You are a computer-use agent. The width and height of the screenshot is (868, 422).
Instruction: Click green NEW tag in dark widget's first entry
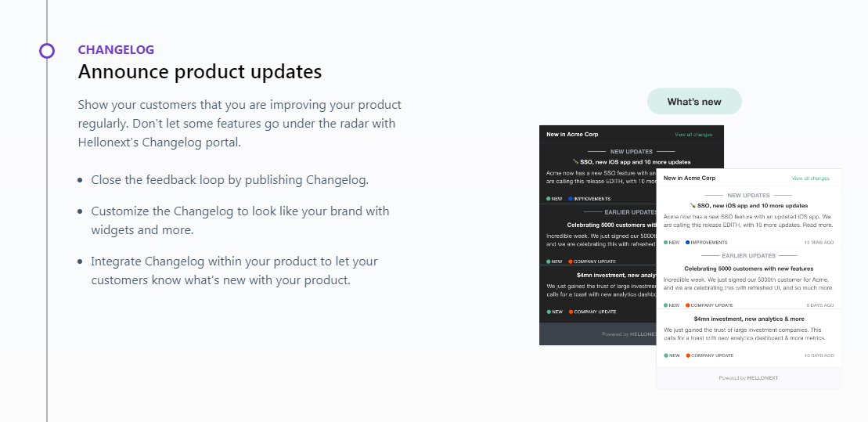(554, 199)
